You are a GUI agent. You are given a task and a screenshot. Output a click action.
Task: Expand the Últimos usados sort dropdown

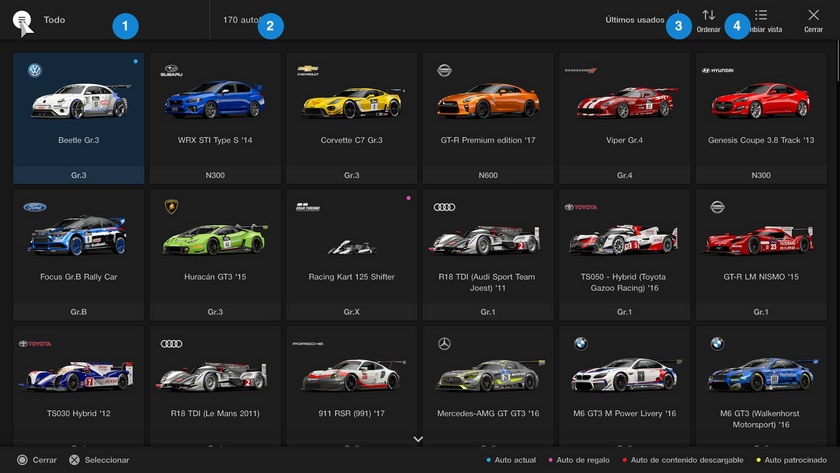(636, 20)
